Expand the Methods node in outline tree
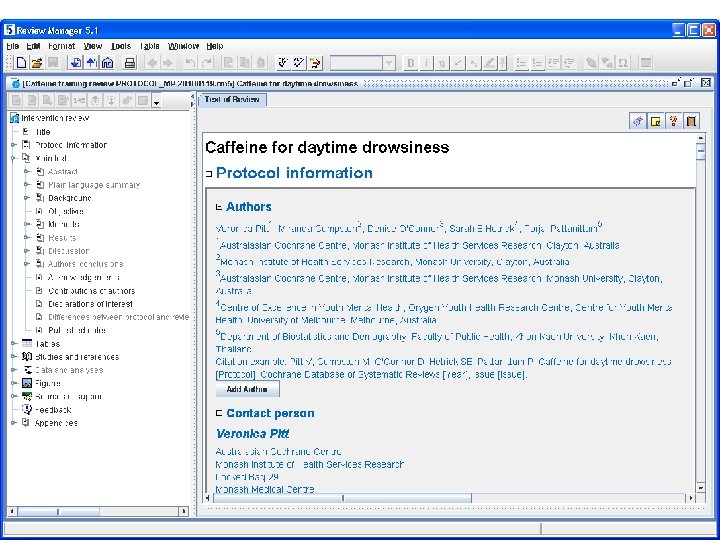This screenshot has height=540, width=720. pos(27,225)
